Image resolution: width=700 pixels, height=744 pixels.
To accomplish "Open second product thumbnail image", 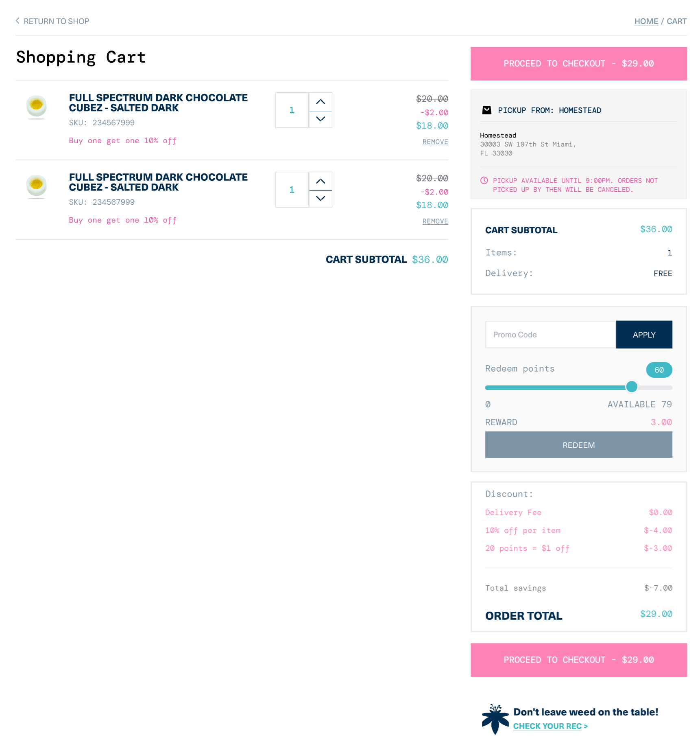I will point(37,186).
